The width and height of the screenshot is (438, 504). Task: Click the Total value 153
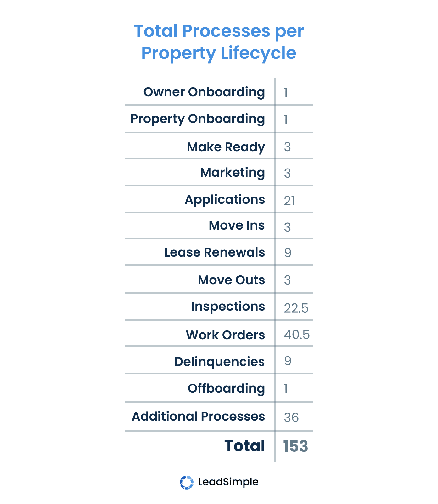pyautogui.click(x=295, y=446)
